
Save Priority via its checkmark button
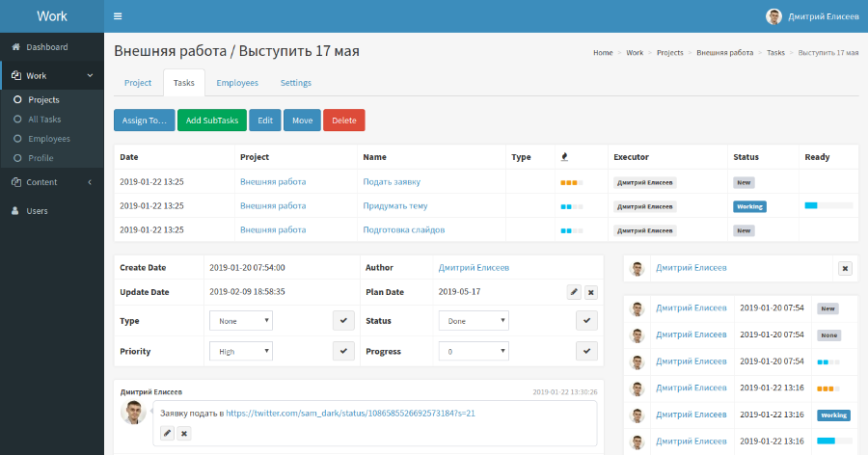click(342, 351)
